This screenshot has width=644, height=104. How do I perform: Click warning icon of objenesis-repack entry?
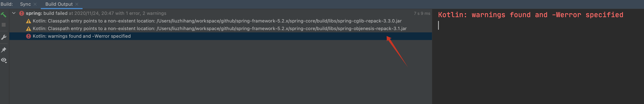29,29
